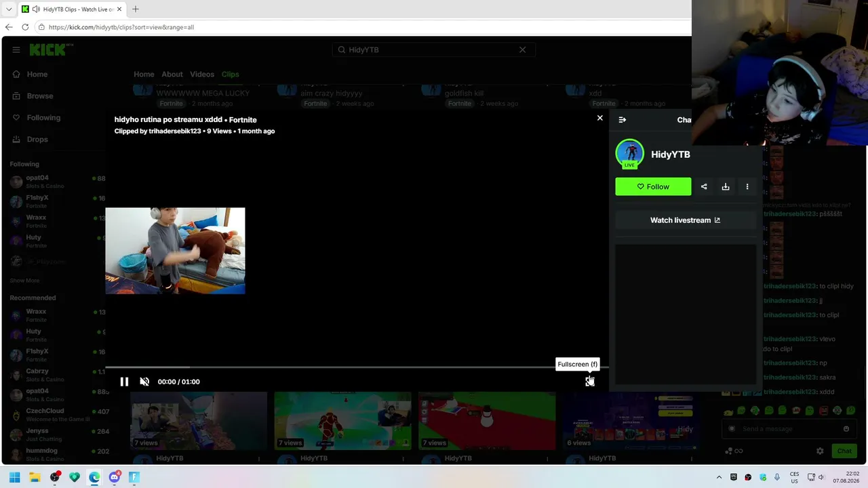This screenshot has width=868, height=488.
Task: Switch to Microsoft Edge on taskbar
Action: [x=94, y=477]
